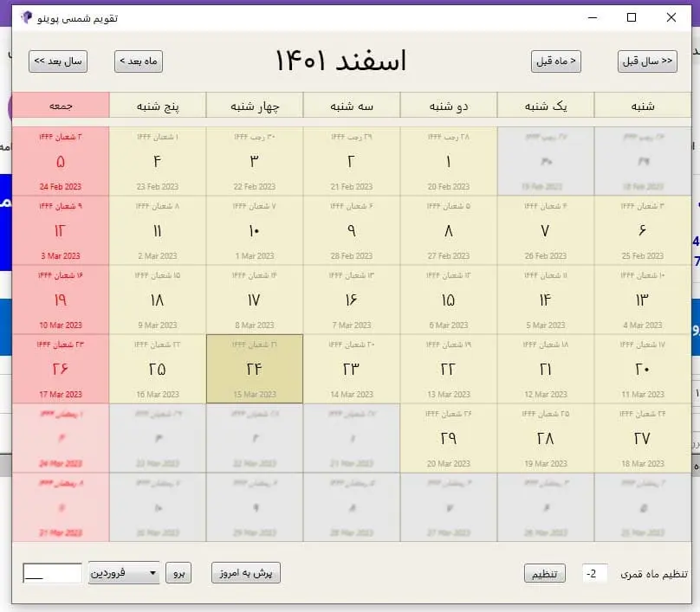Select the day cell dated 16 Mar 2023
Image resolution: width=700 pixels, height=612 pixels.
pos(158,369)
